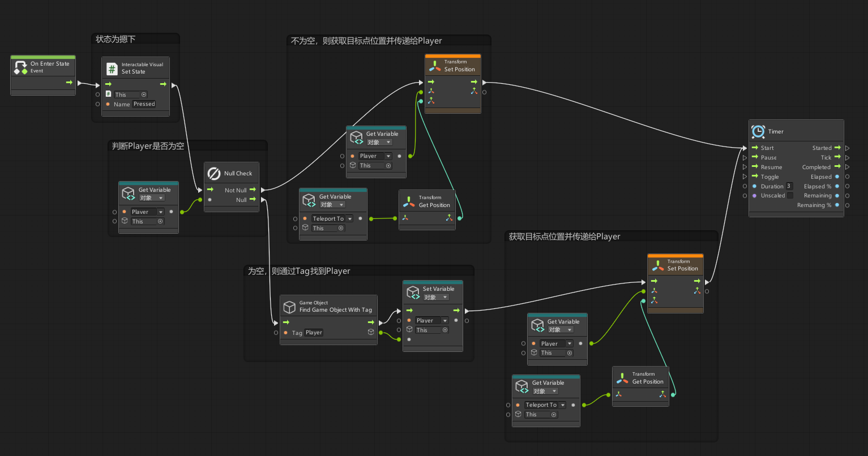Click the Duration value field in Timer
The width and height of the screenshot is (868, 456).
click(789, 186)
